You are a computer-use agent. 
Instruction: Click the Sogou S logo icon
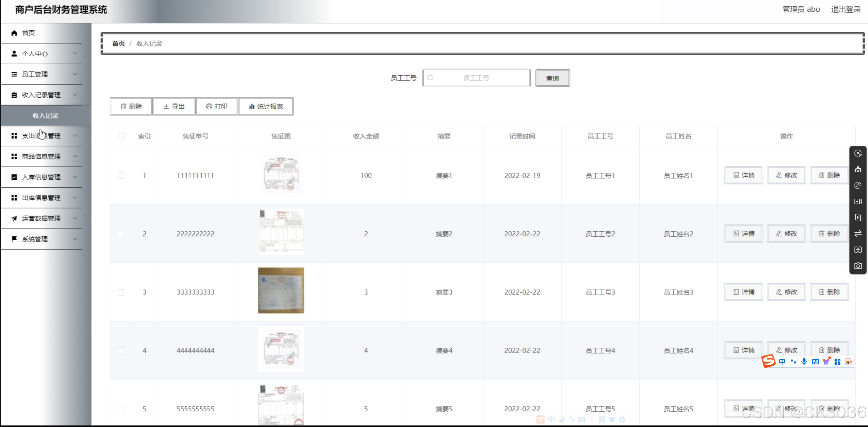[769, 361]
